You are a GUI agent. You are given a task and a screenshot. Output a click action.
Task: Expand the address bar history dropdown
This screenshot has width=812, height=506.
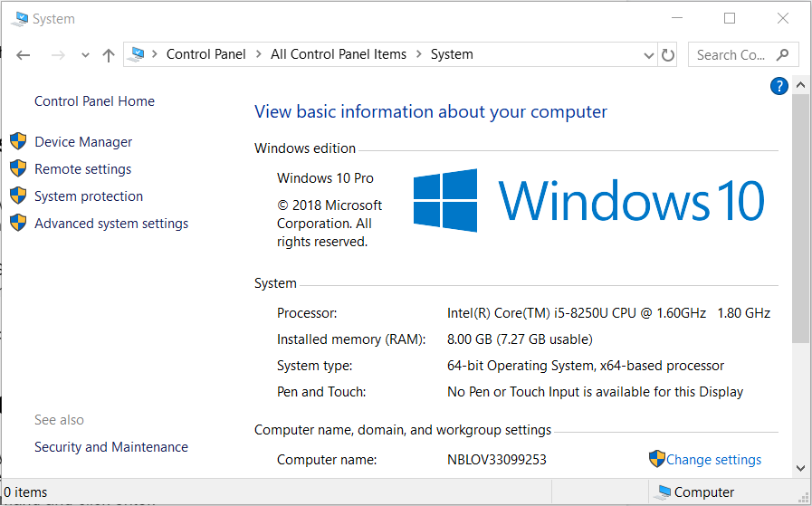pyautogui.click(x=648, y=55)
